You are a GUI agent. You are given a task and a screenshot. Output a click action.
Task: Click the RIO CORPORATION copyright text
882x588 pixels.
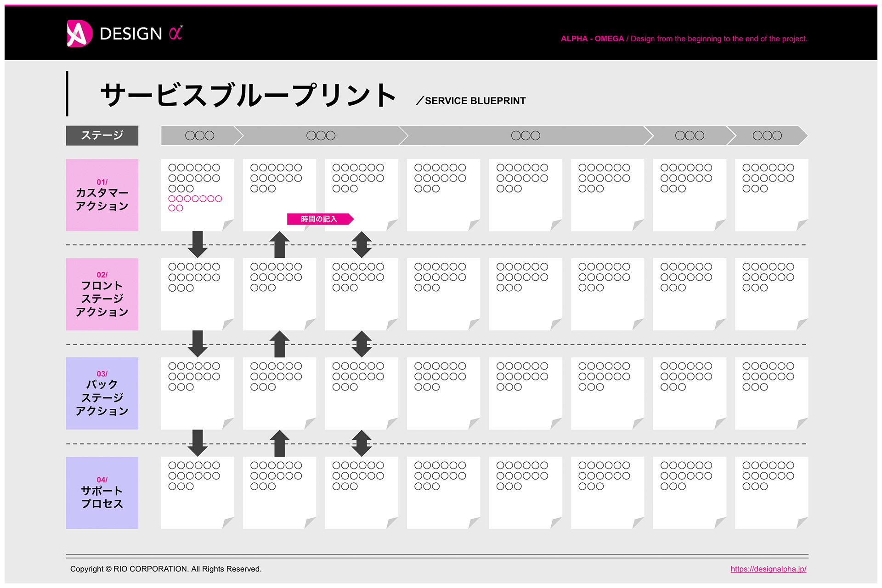[166, 569]
